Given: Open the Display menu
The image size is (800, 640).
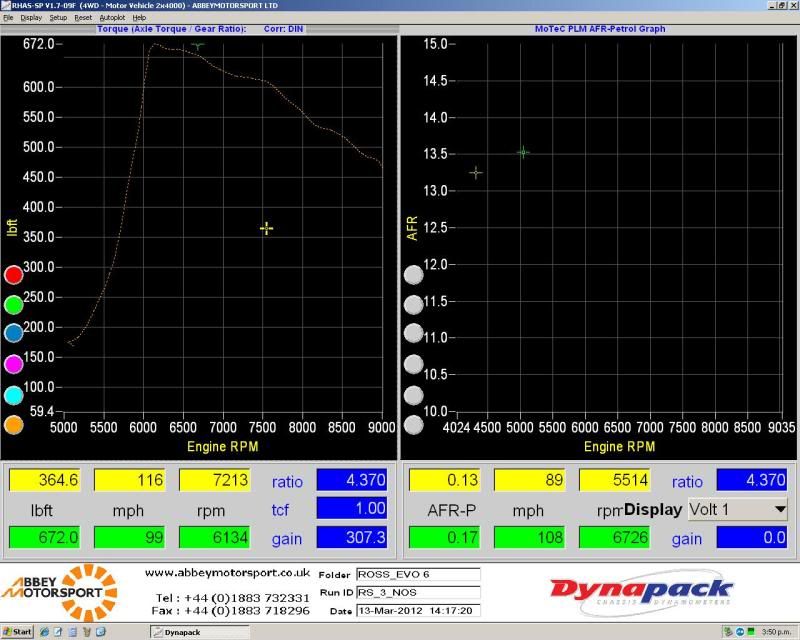Looking at the screenshot, I should pos(31,17).
